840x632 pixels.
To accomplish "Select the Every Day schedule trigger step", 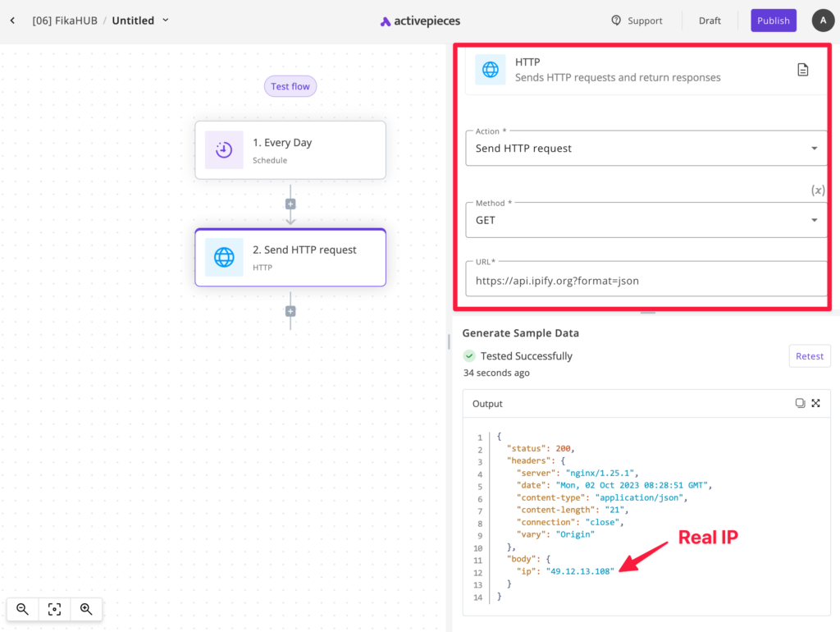I will (x=290, y=150).
